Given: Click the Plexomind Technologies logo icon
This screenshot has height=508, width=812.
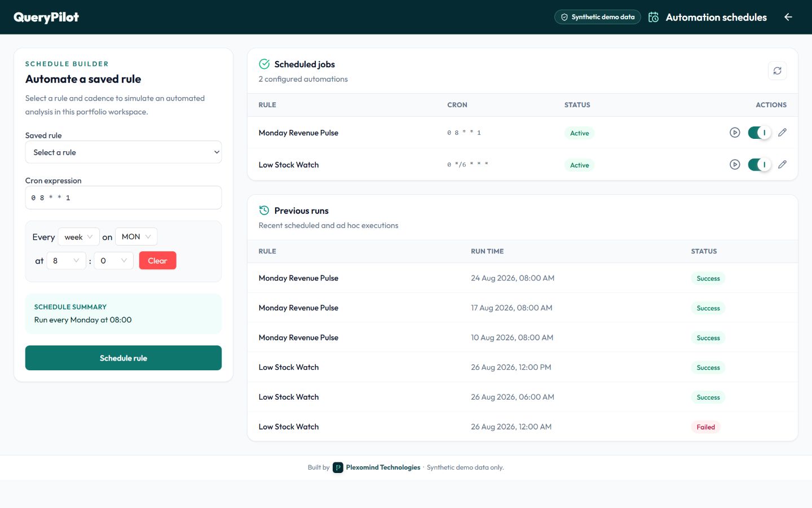Looking at the screenshot, I should tap(338, 467).
